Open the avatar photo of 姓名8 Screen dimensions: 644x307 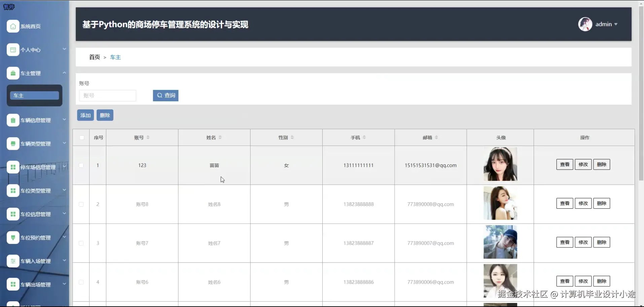tap(500, 203)
